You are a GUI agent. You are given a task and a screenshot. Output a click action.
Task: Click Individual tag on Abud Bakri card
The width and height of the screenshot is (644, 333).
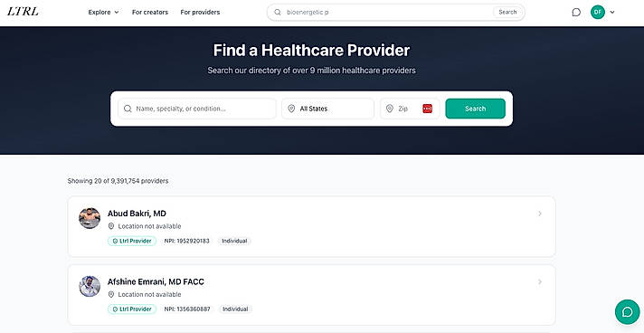pyautogui.click(x=234, y=241)
